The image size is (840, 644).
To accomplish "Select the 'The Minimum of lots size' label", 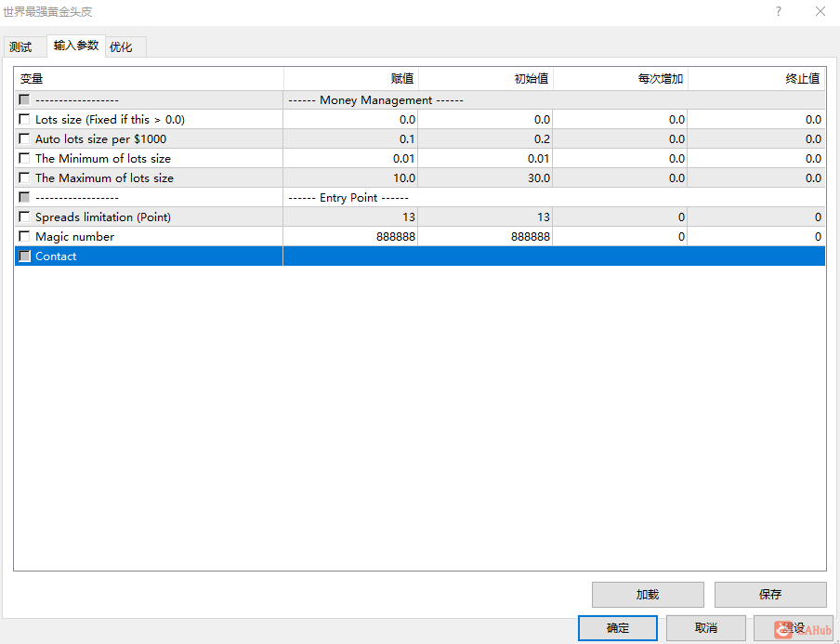I will [103, 159].
